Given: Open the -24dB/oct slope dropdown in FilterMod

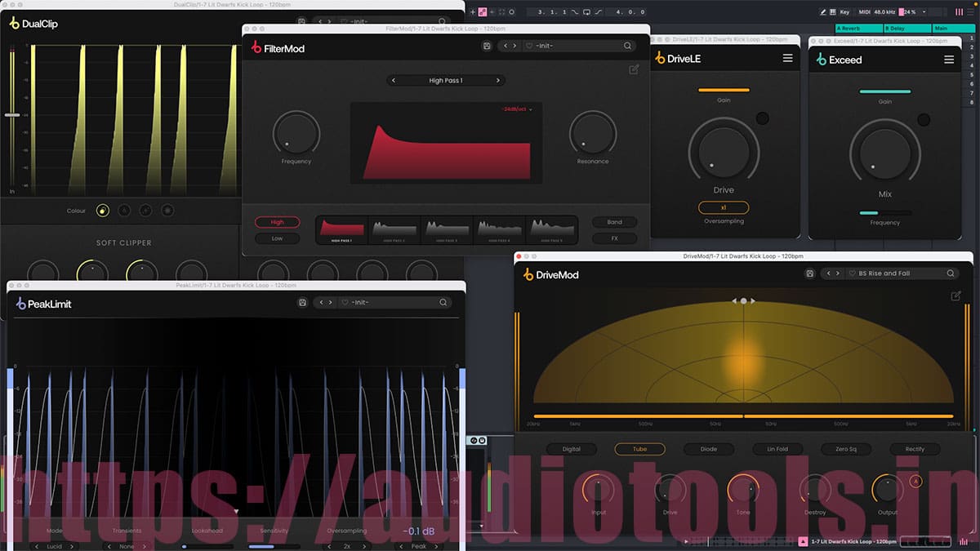Looking at the screenshot, I should click(x=517, y=109).
